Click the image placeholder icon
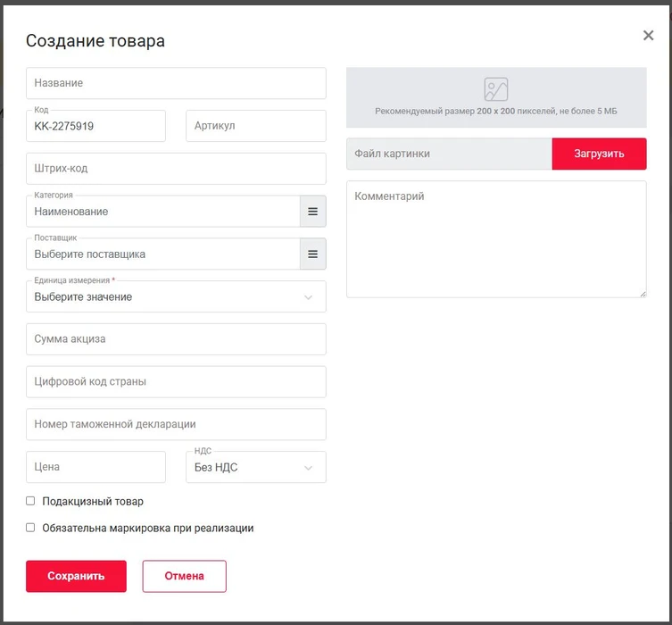Image resolution: width=672 pixels, height=625 pixels. pos(495,89)
